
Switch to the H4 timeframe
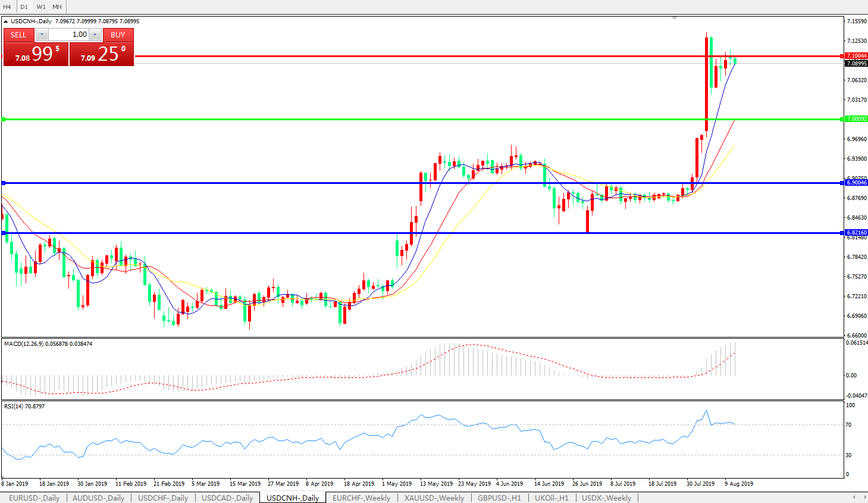coord(7,7)
